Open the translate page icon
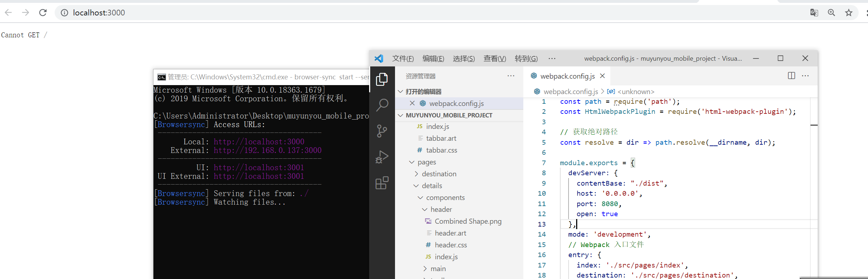Viewport: 868px width, 279px height. click(814, 13)
